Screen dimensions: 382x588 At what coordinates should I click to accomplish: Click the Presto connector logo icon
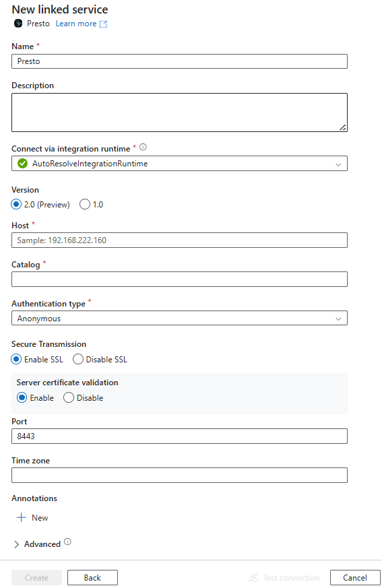pos(18,24)
